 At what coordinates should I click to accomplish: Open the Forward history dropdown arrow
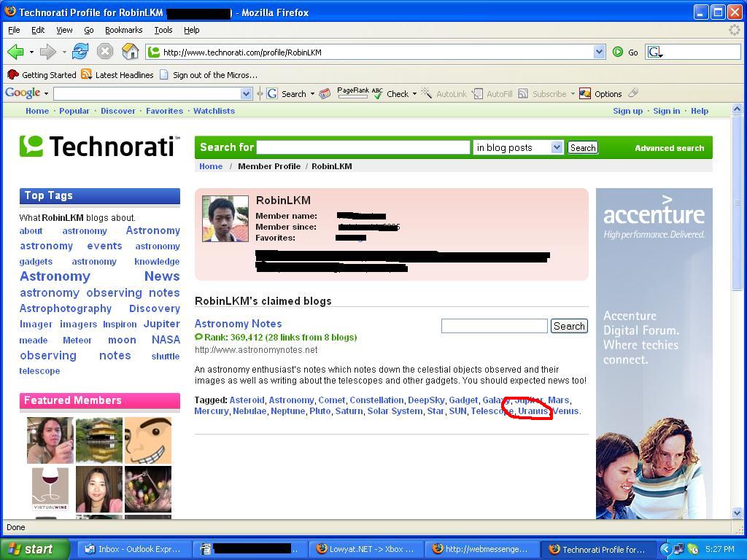pyautogui.click(x=64, y=52)
